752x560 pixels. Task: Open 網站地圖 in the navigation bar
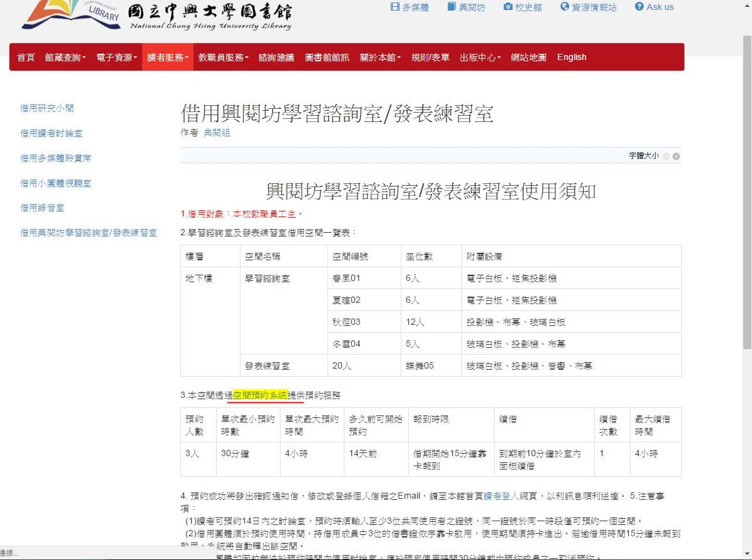point(528,57)
